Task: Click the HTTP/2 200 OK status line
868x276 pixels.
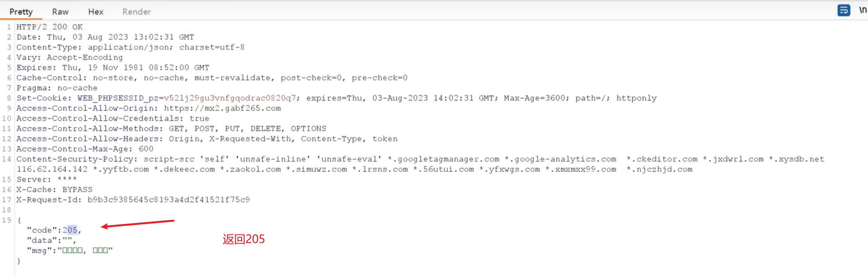Action: 49,27
